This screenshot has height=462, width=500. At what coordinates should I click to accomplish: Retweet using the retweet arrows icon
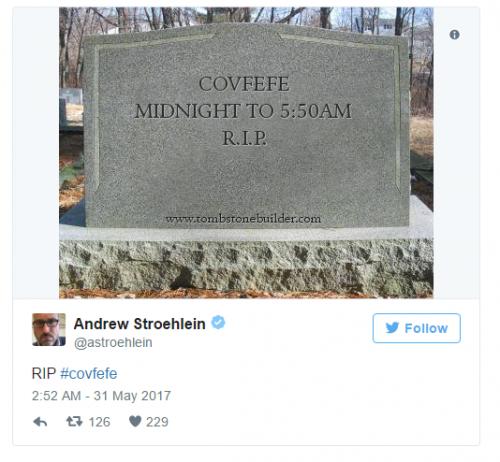74,422
